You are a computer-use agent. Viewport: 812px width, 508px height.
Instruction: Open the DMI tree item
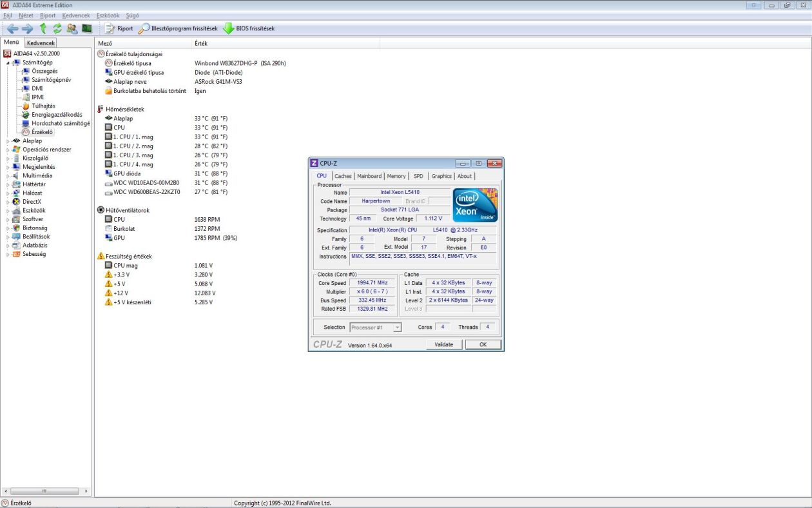pos(37,88)
